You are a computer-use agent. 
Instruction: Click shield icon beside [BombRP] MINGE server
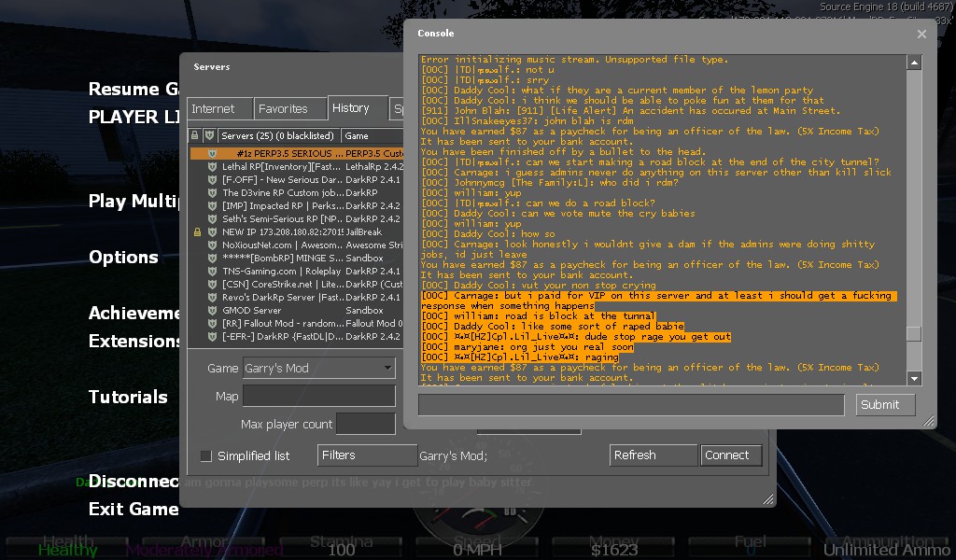click(x=212, y=258)
